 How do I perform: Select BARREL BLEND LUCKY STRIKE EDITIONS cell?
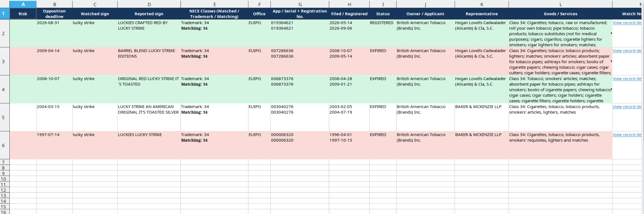(149, 61)
